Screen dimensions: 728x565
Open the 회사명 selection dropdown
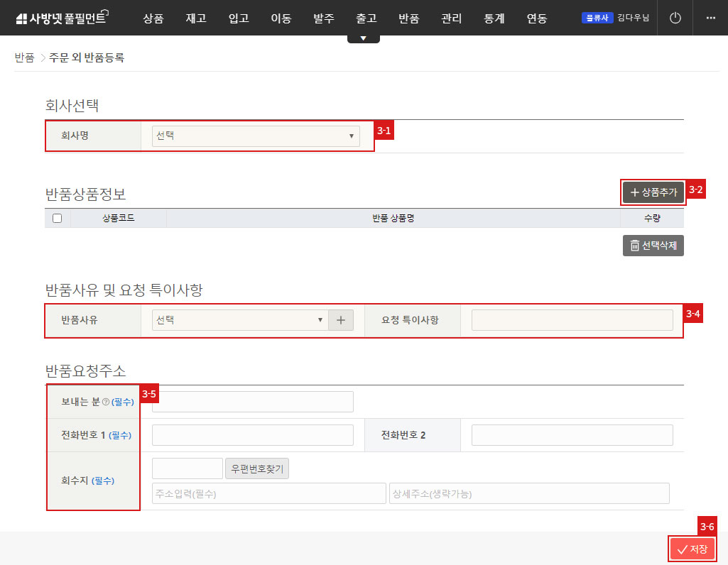pyautogui.click(x=256, y=135)
